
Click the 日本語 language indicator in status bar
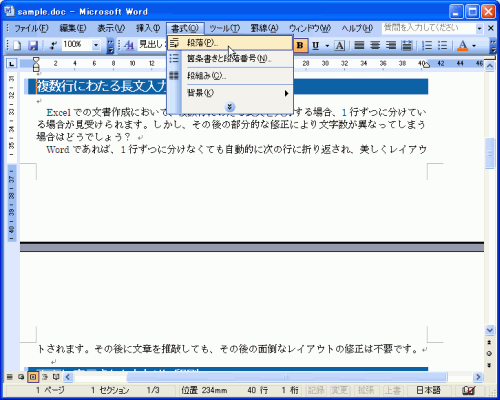point(428,390)
